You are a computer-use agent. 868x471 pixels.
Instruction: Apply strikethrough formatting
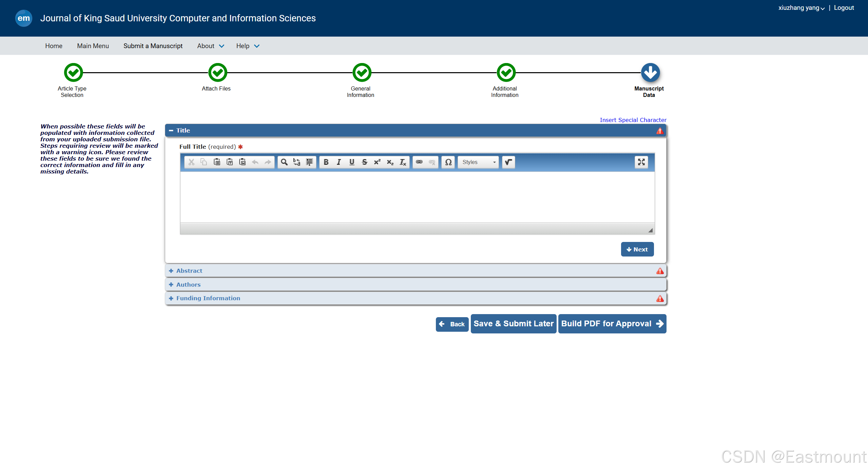click(x=364, y=162)
